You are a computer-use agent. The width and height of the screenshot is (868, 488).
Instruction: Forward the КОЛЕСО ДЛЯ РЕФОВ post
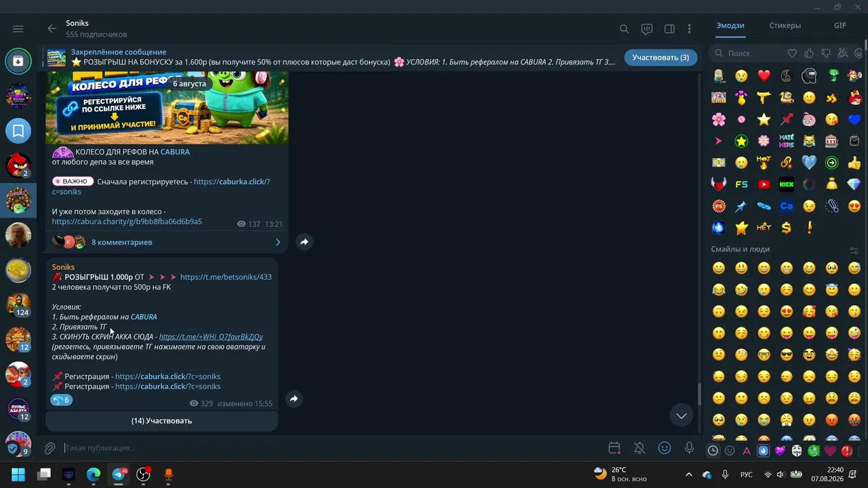pos(304,242)
